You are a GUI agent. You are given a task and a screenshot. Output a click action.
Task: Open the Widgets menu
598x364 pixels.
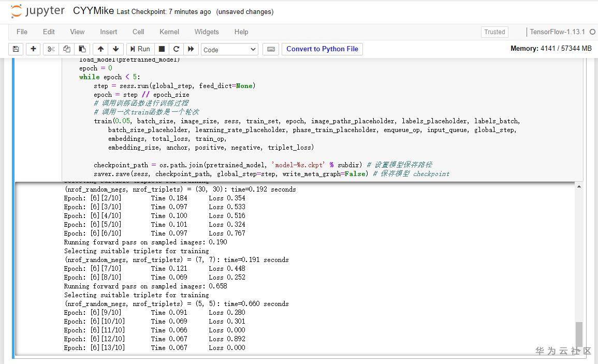pyautogui.click(x=207, y=32)
